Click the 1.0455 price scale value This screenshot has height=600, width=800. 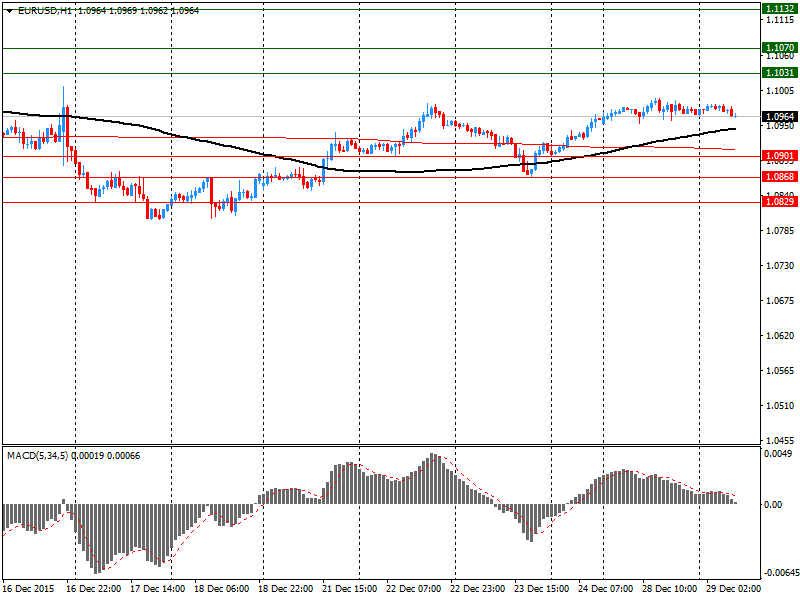[x=780, y=440]
